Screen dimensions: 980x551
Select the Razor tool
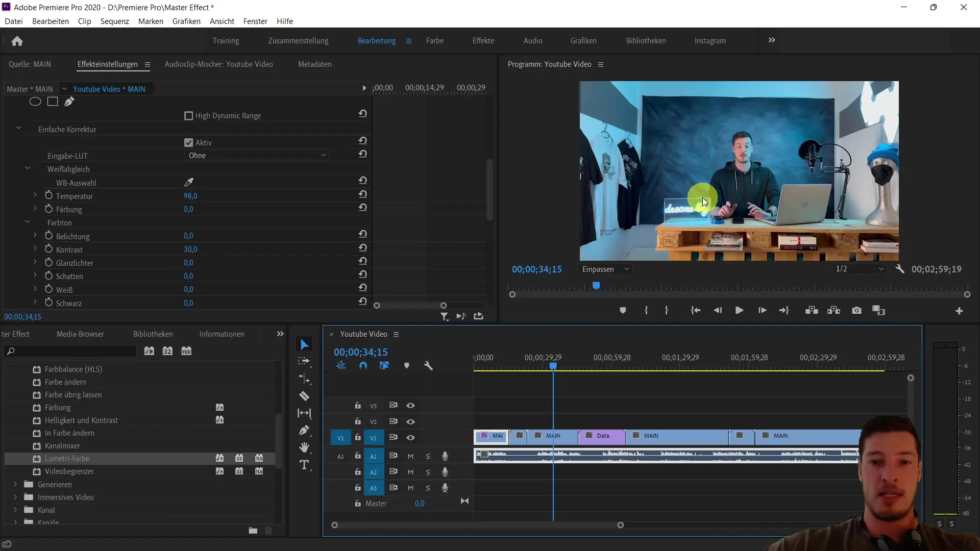tap(304, 396)
